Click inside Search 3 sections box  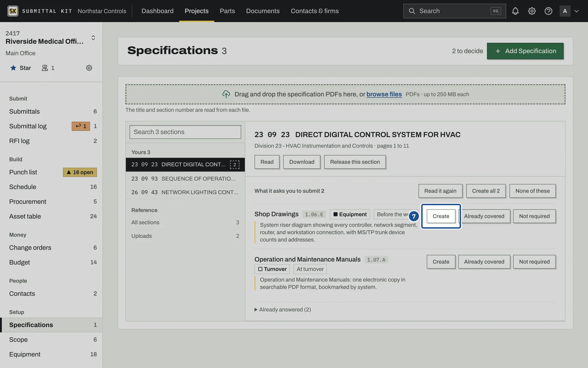(185, 132)
